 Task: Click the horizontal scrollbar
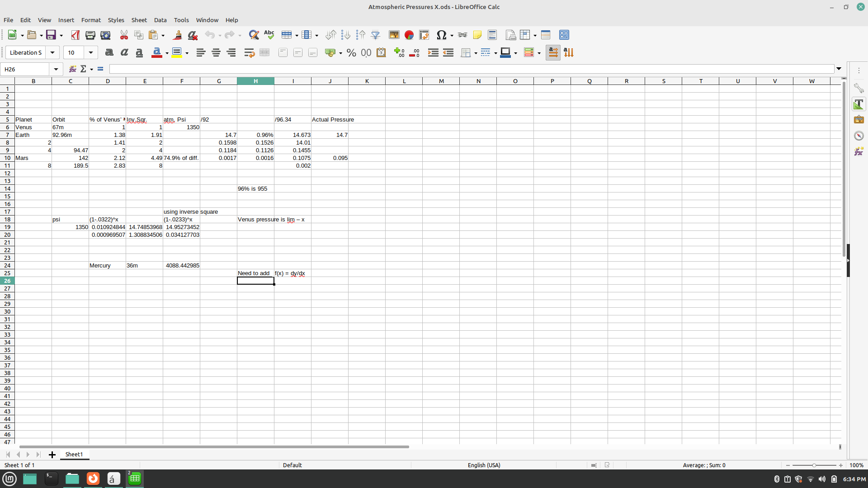[214, 447]
